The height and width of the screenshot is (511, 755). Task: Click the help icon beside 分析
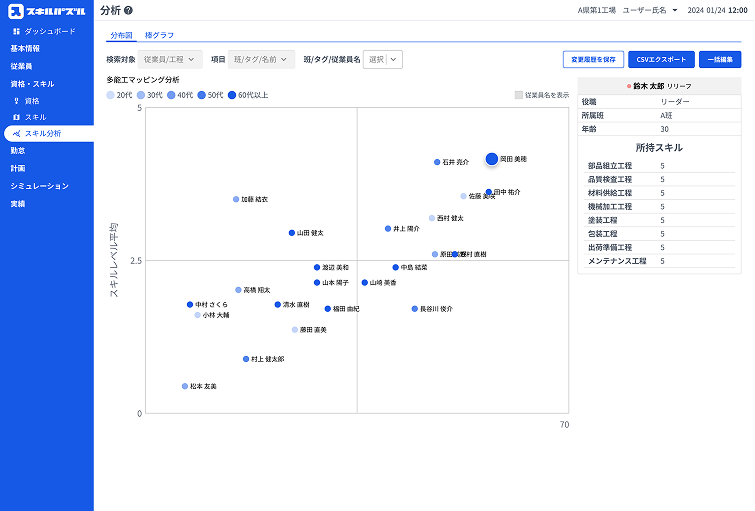tap(128, 11)
